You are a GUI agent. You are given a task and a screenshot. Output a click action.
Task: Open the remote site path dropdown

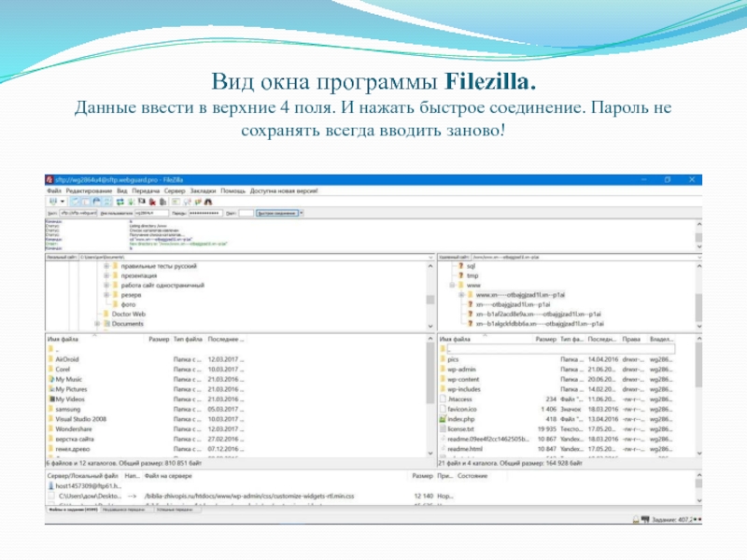tap(698, 258)
